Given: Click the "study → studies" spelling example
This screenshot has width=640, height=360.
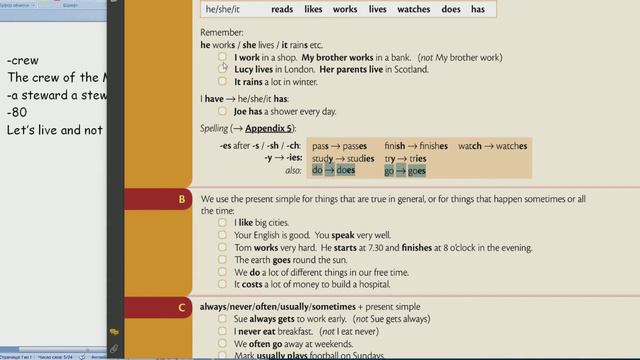Looking at the screenshot, I should (x=343, y=158).
